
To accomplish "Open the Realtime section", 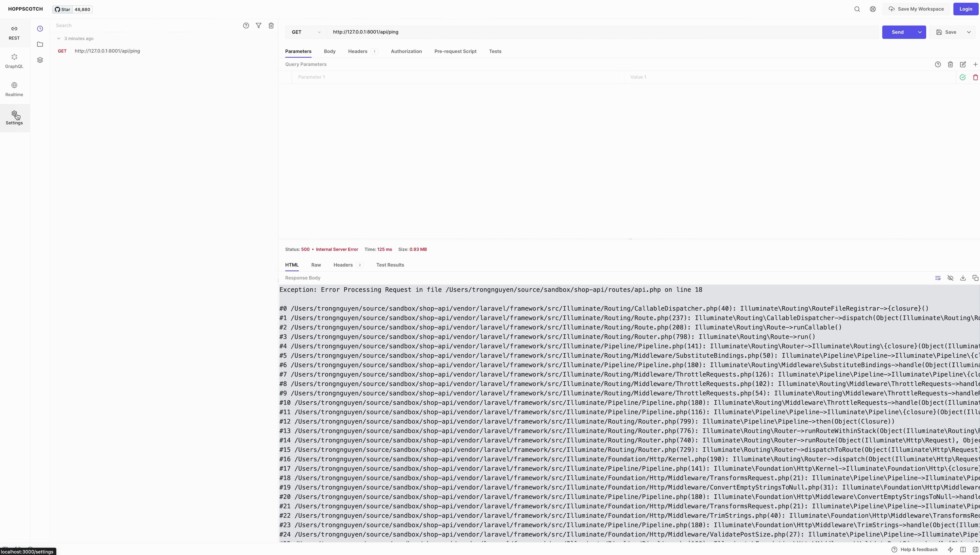I will pos(14,89).
